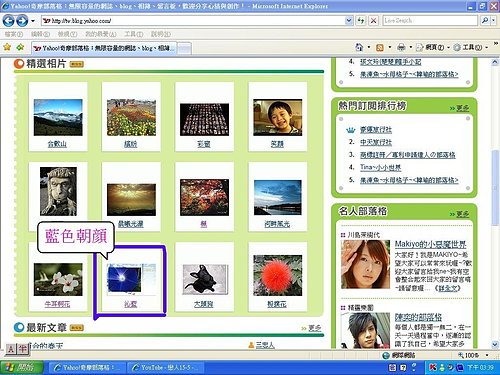
Task: Click the orange RSS feeds icon
Action: point(380,48)
